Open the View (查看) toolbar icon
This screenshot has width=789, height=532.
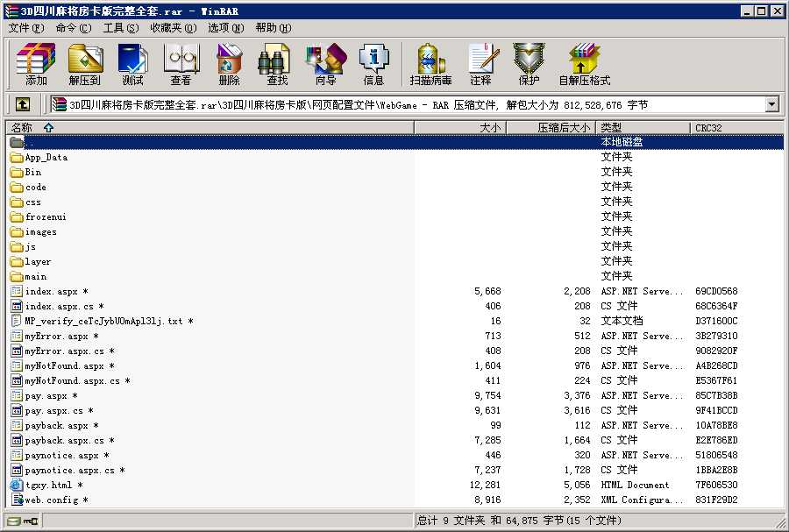(x=181, y=64)
